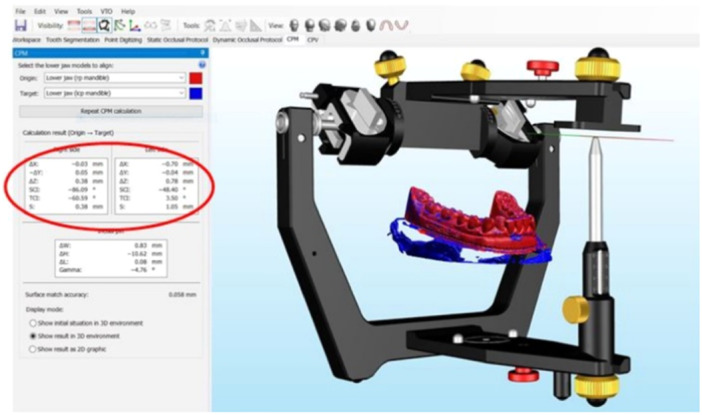Click the blue help icon in CPM panel
Viewport: 702px width, 415px height.
click(202, 65)
